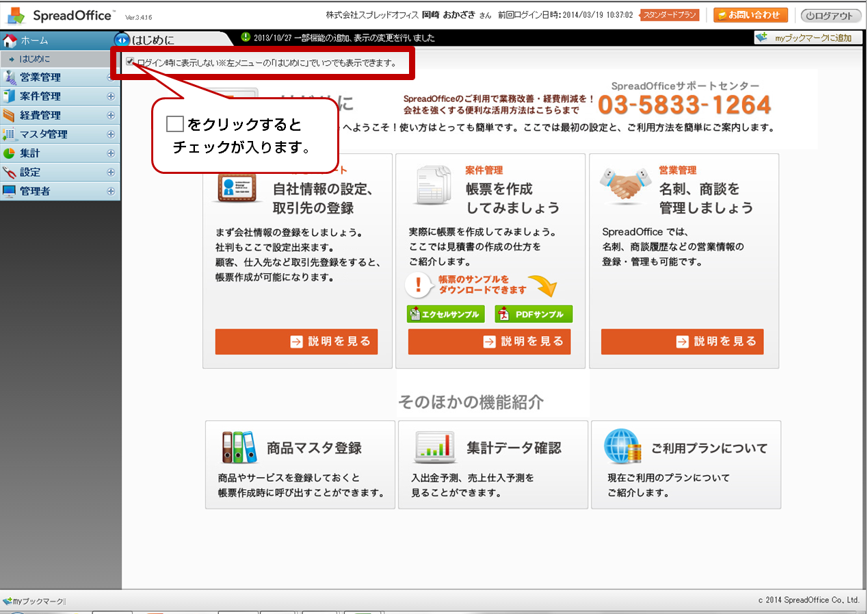Viewport: 868px width, 614px height.
Task: Click the 集計 pie chart icon
Action: 10,153
